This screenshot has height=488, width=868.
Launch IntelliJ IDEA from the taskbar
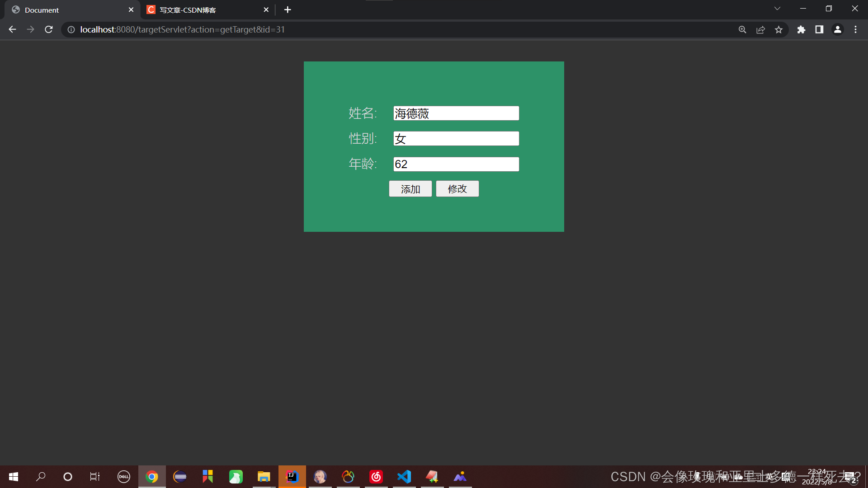coord(292,477)
